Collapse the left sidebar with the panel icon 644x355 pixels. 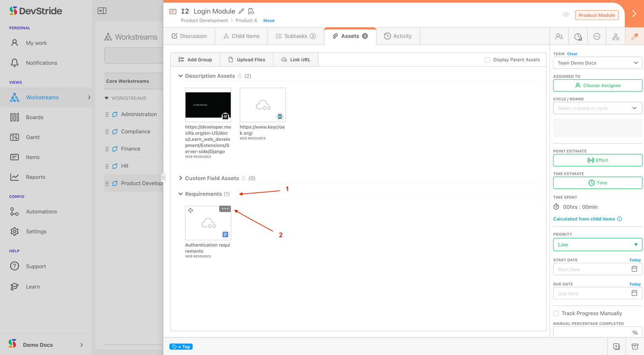click(102, 11)
